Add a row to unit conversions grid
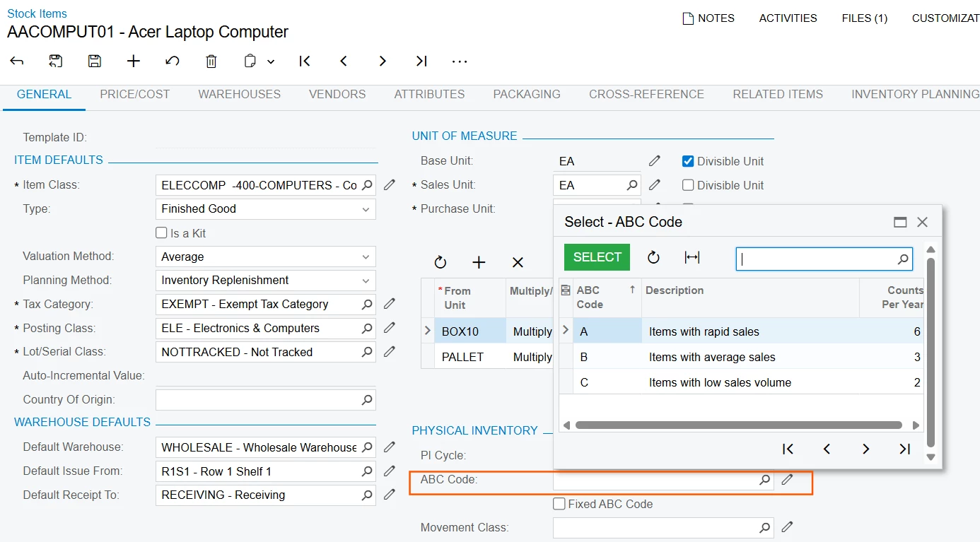The width and height of the screenshot is (980, 542). [479, 263]
